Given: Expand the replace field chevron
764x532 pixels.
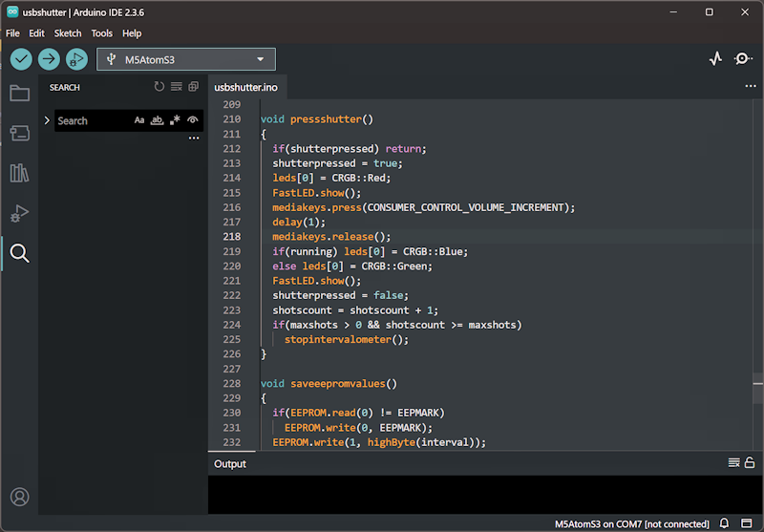Looking at the screenshot, I should tap(47, 120).
